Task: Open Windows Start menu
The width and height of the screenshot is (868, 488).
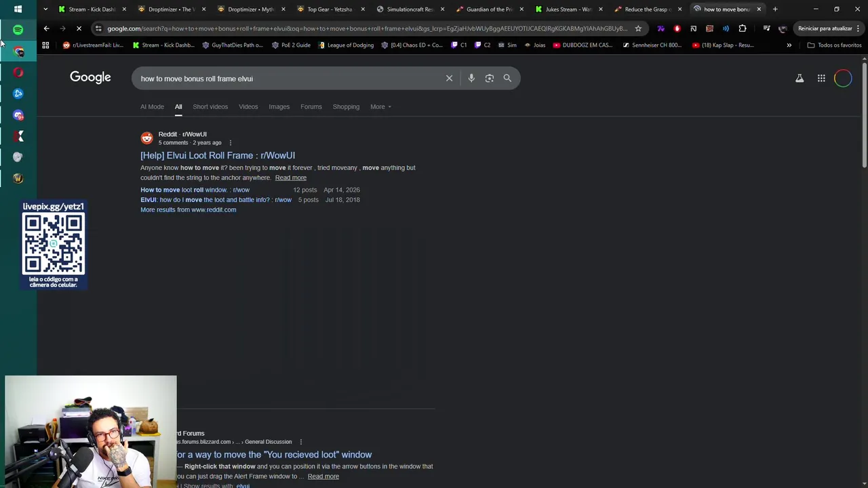Action: (18, 9)
